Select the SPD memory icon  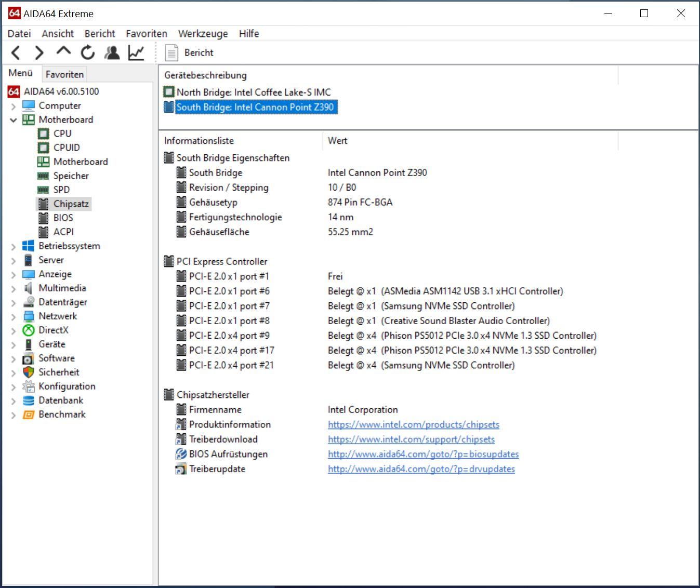pyautogui.click(x=43, y=190)
